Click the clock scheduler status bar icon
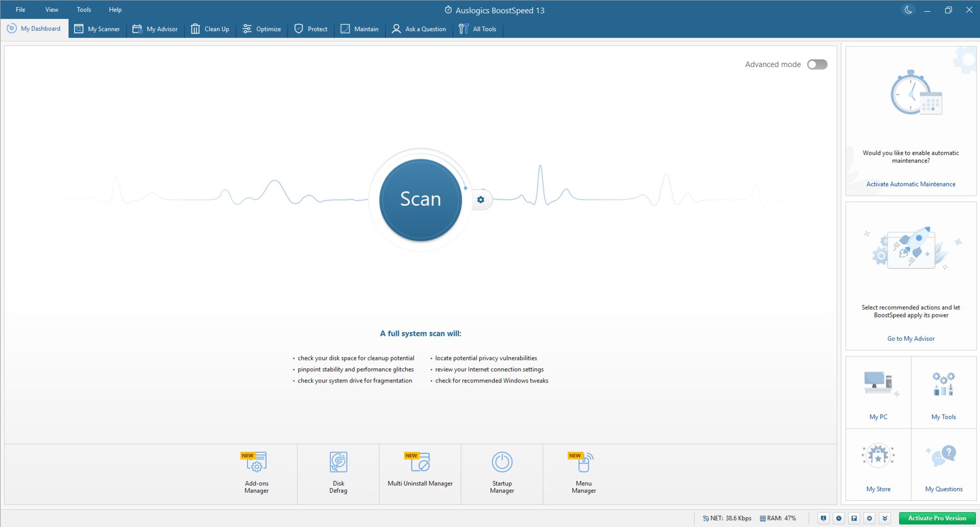Image resolution: width=980 pixels, height=527 pixels. [839, 518]
